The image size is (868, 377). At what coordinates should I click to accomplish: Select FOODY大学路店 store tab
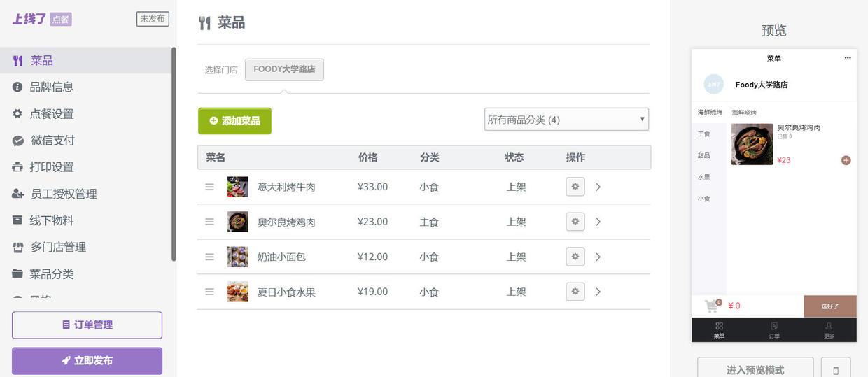click(x=284, y=69)
